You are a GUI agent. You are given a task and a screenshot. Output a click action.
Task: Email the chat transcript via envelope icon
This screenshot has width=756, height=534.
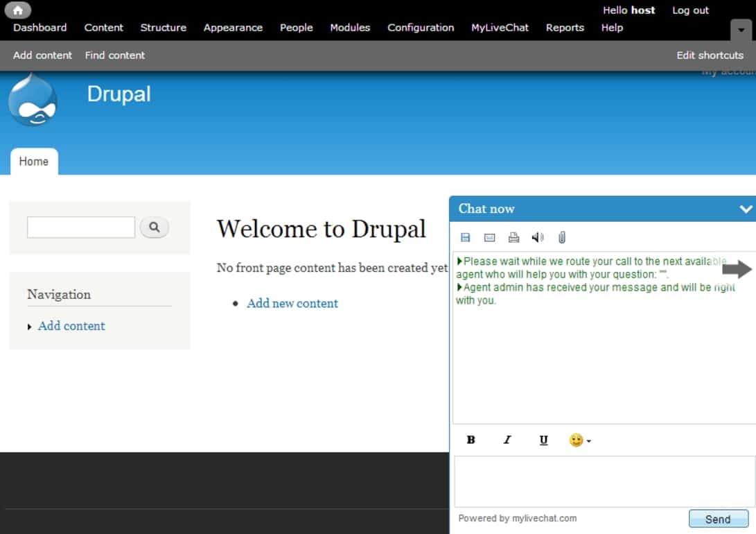pyautogui.click(x=489, y=237)
